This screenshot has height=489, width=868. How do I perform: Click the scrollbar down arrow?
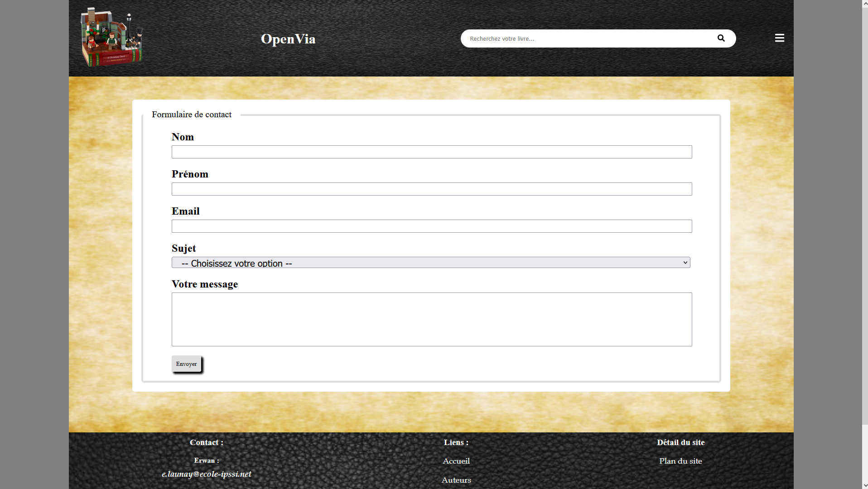pos(865,485)
